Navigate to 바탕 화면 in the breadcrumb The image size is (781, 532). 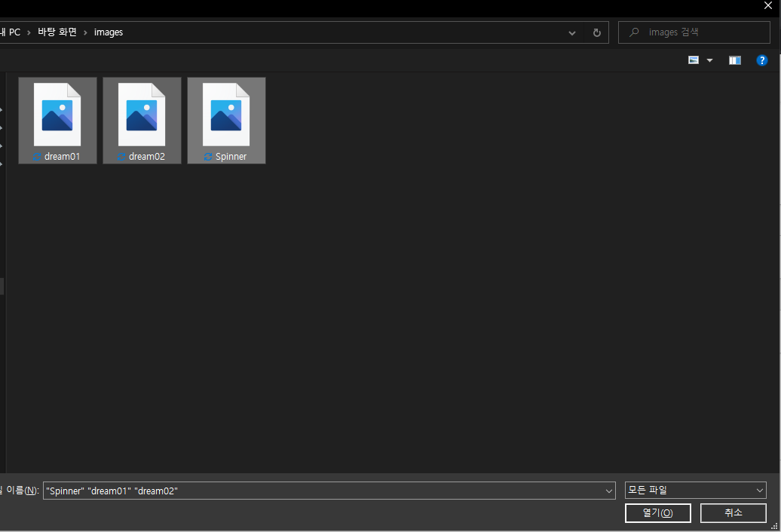coord(57,32)
